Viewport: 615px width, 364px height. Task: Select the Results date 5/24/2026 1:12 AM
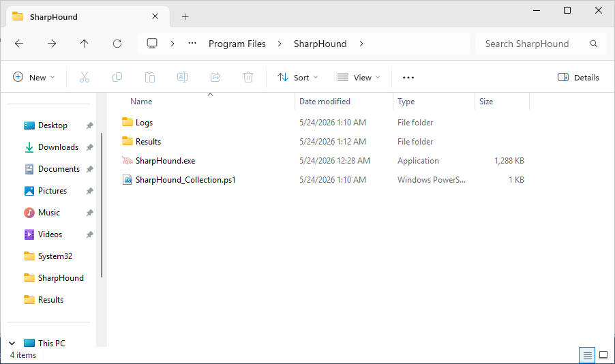(333, 142)
